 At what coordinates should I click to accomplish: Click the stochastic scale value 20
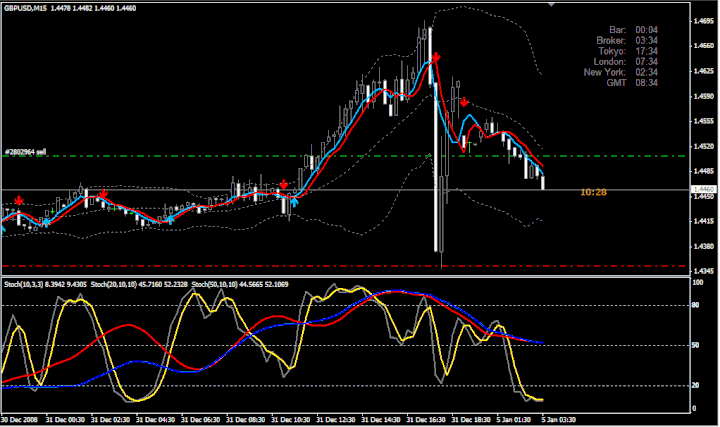coord(696,386)
